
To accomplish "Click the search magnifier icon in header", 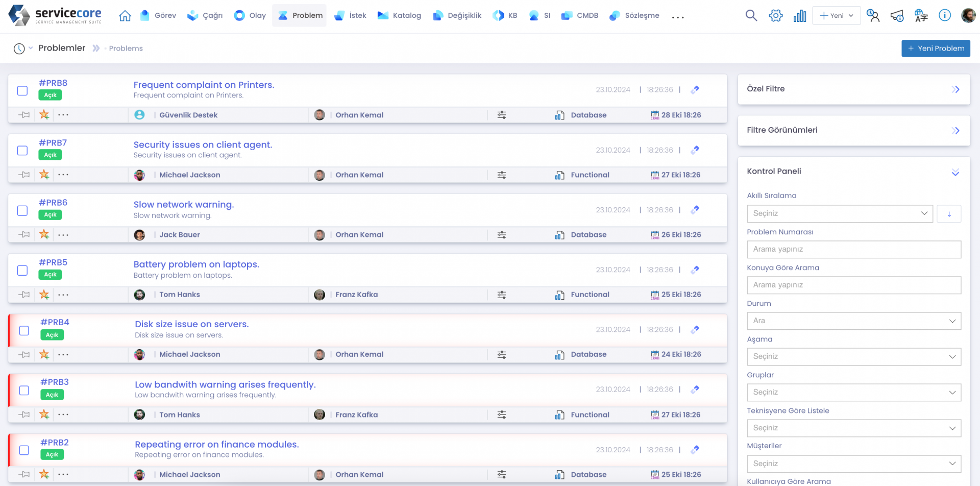I will [x=751, y=16].
